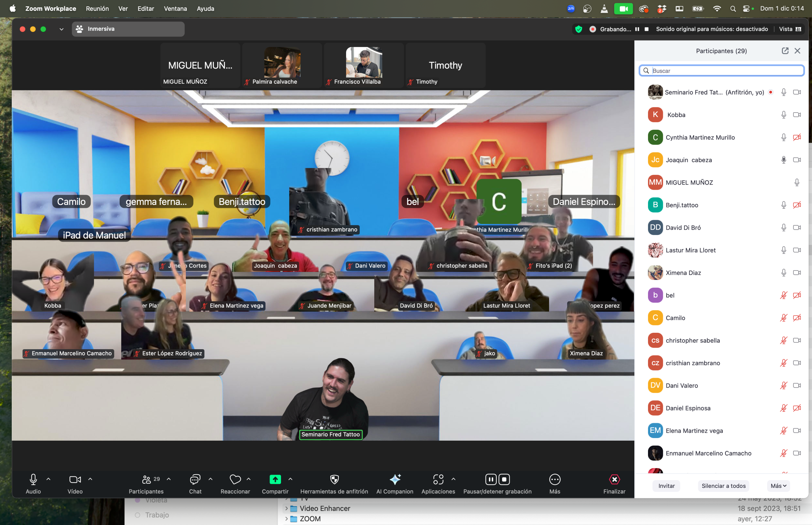Click the Silenciar a todos button
The image size is (812, 525).
[724, 486]
